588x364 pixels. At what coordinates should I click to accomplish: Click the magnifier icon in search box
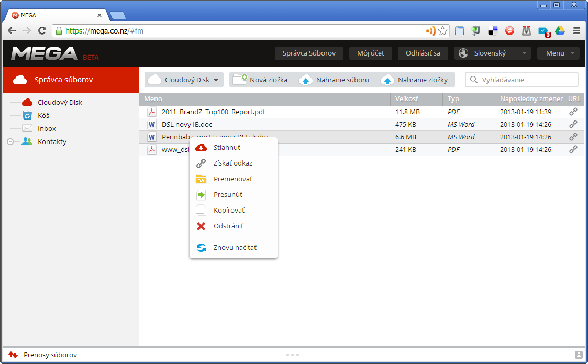pos(474,80)
